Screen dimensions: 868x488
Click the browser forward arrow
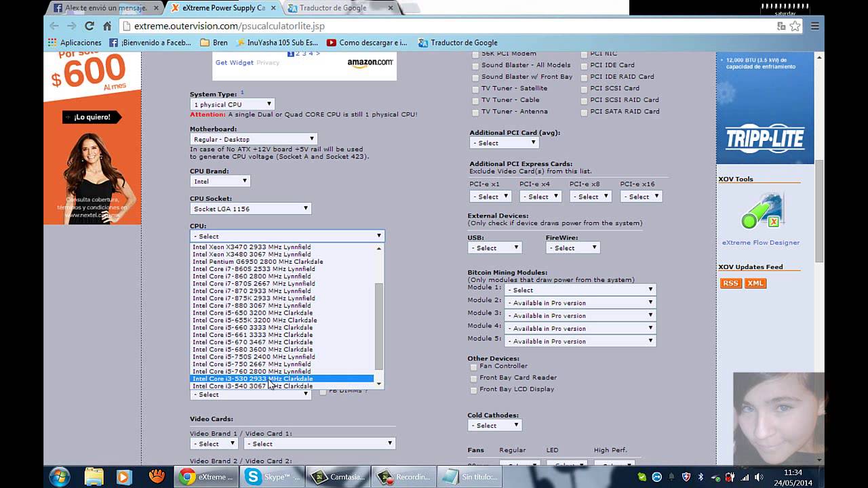tap(72, 26)
